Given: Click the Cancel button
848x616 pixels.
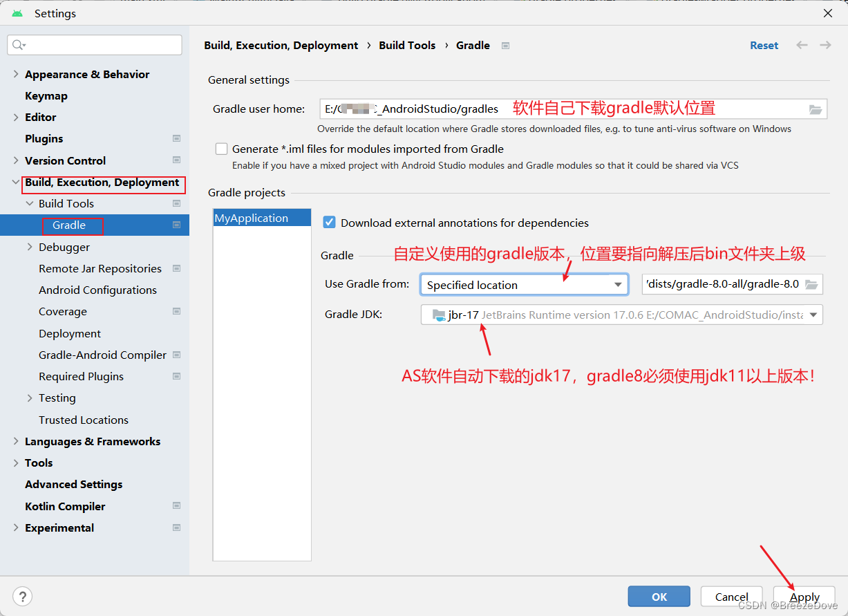Looking at the screenshot, I should (732, 597).
